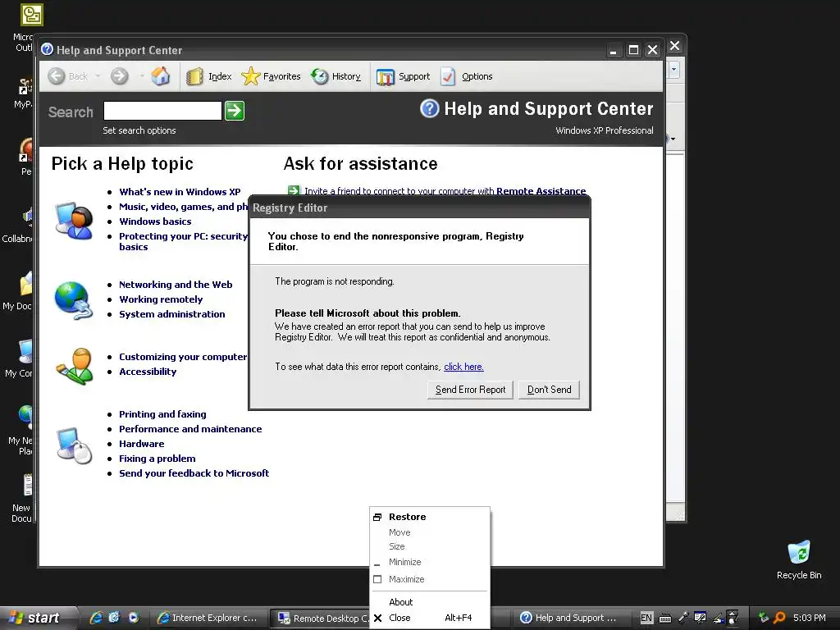Open Fixing a problem topic
Screen dimensions: 840x630
(157, 459)
